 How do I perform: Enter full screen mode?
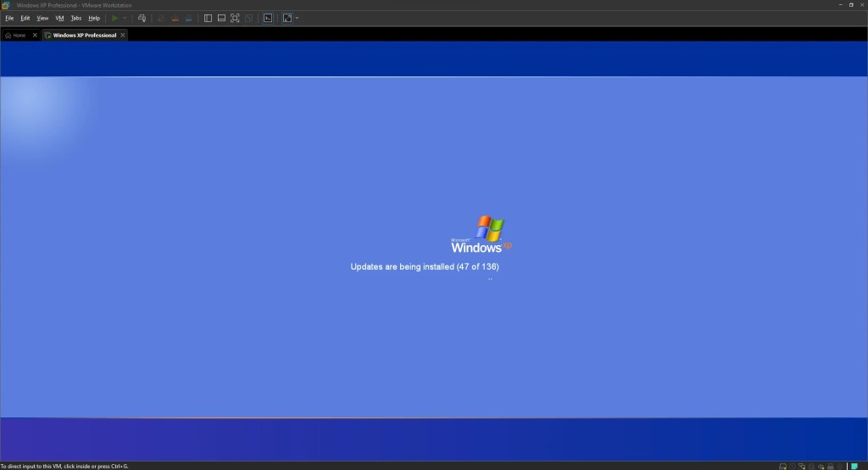click(x=235, y=19)
